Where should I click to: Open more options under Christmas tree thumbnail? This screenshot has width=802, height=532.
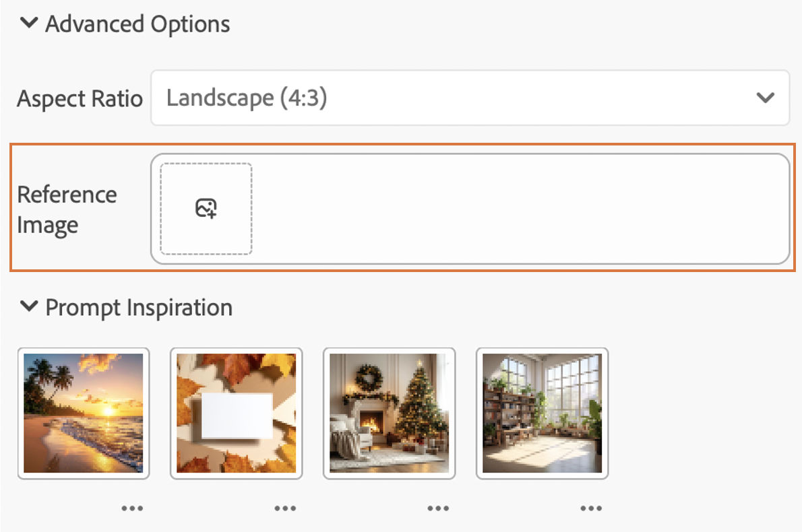(438, 508)
